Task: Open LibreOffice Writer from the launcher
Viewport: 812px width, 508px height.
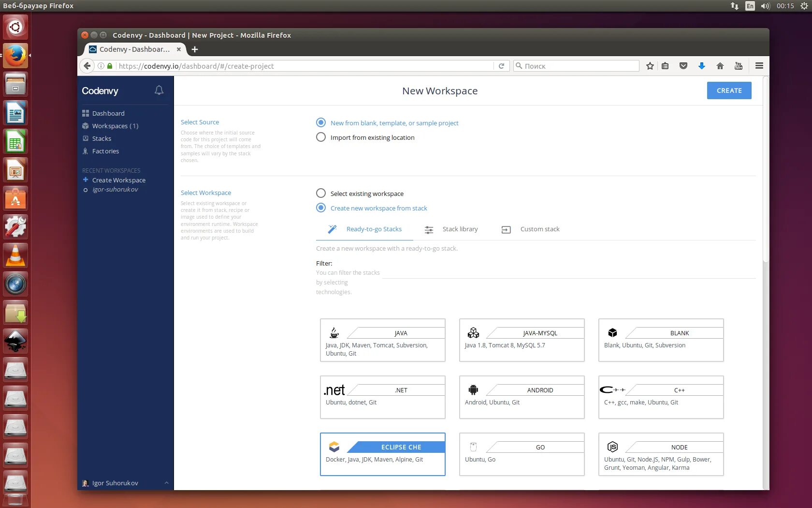Action: [15, 113]
